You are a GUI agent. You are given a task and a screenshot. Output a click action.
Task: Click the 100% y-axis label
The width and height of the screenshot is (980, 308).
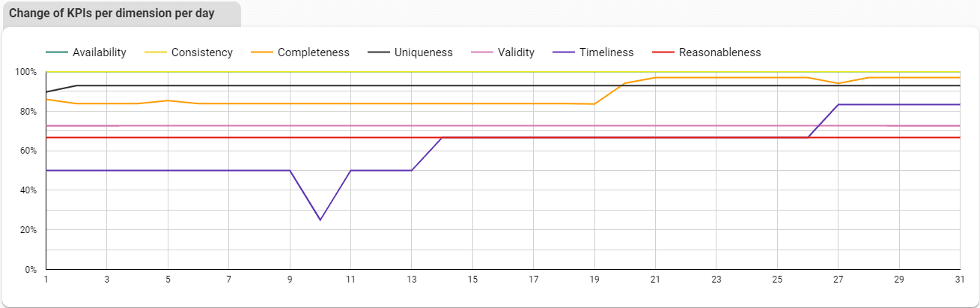[x=25, y=72]
